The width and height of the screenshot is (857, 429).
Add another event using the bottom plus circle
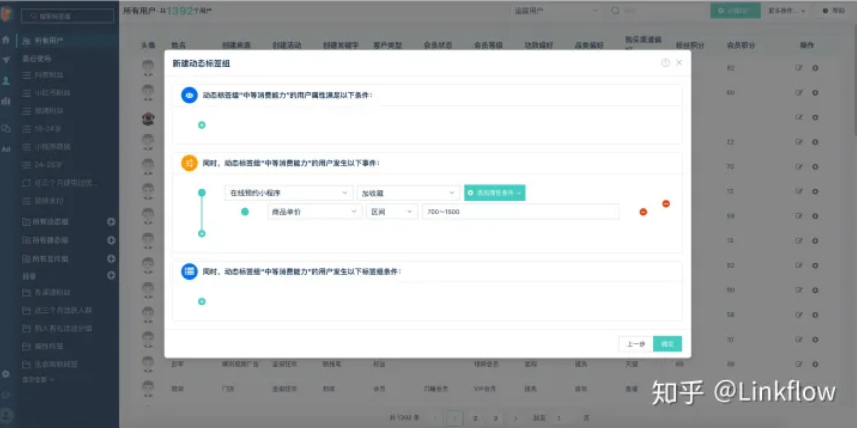pos(202,233)
